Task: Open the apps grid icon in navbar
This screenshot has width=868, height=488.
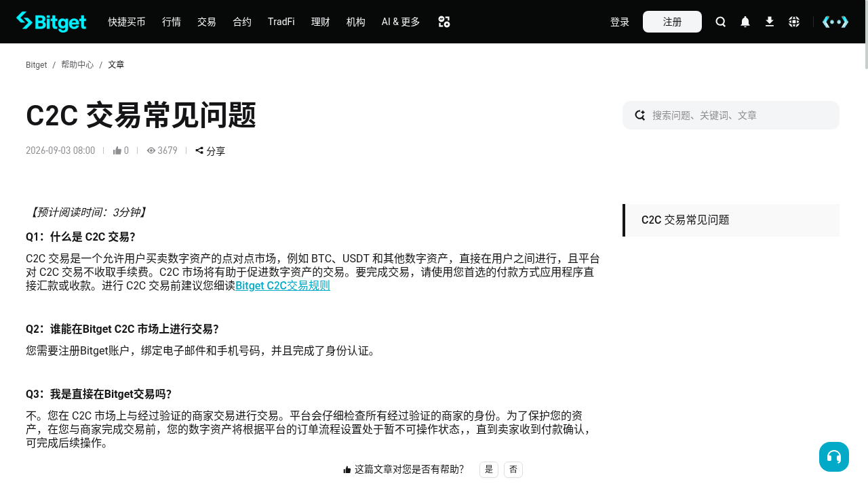Action: click(x=444, y=22)
